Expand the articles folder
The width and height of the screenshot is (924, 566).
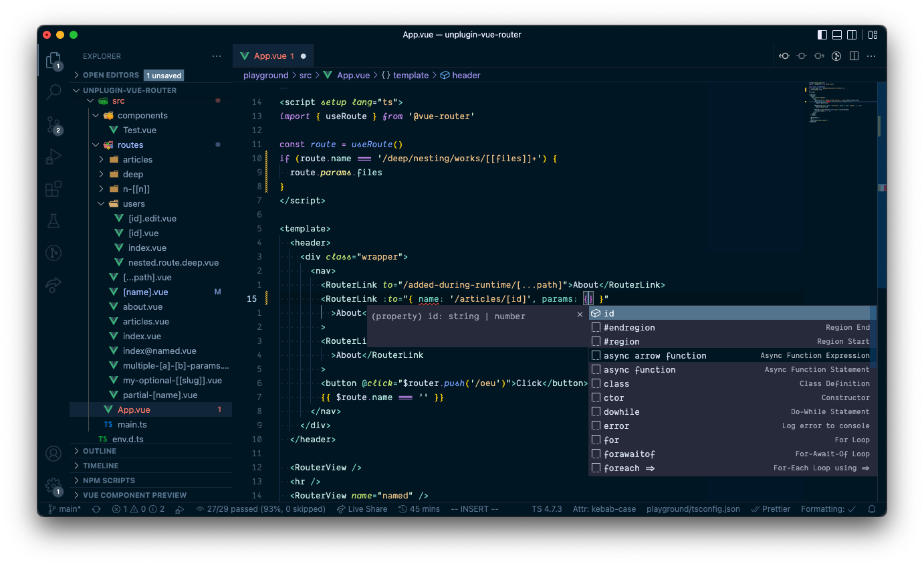pos(150,160)
